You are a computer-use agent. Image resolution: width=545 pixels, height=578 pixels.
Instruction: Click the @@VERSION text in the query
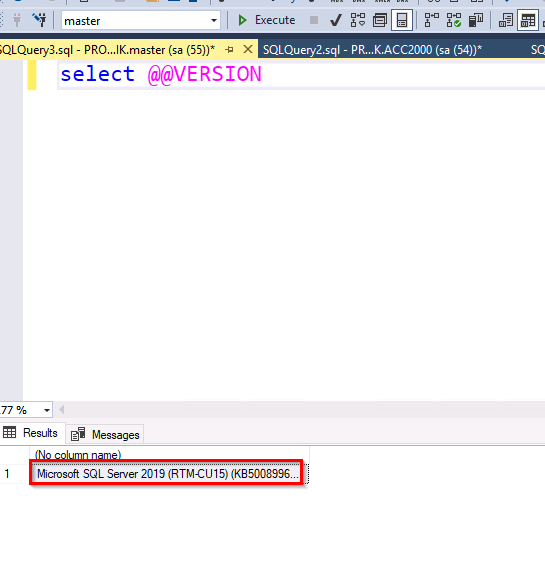point(205,74)
